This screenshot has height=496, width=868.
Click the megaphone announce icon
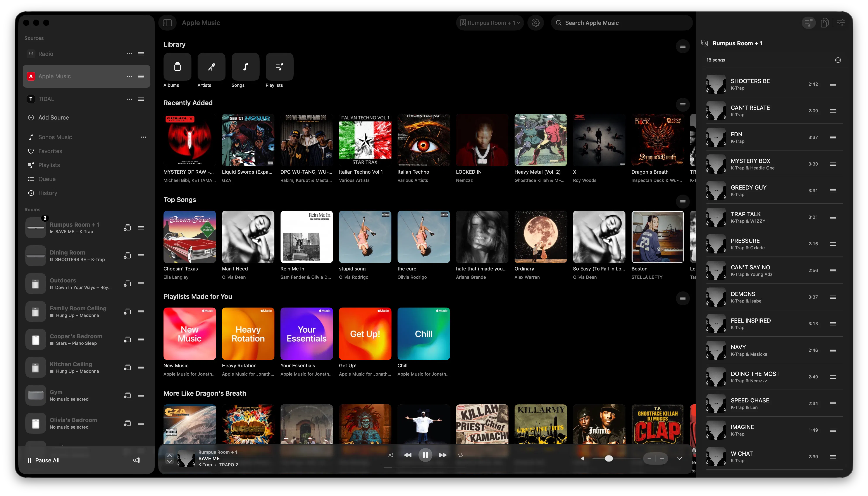pos(136,460)
